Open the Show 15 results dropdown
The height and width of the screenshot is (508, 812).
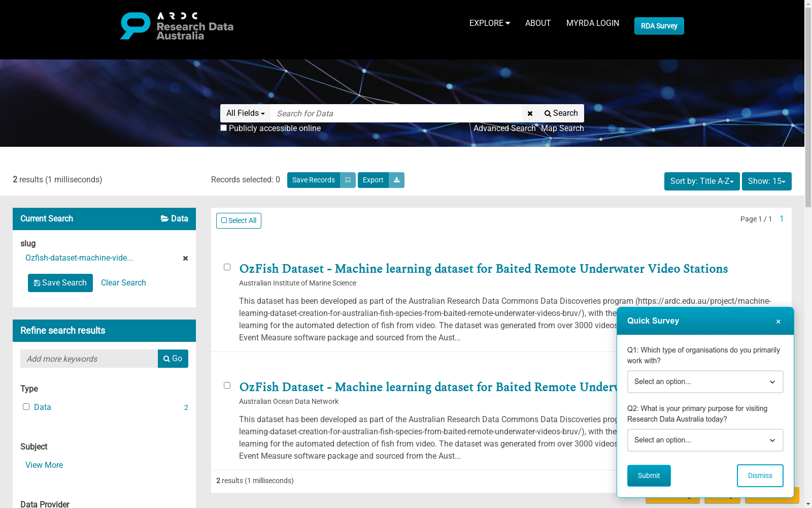point(766,181)
